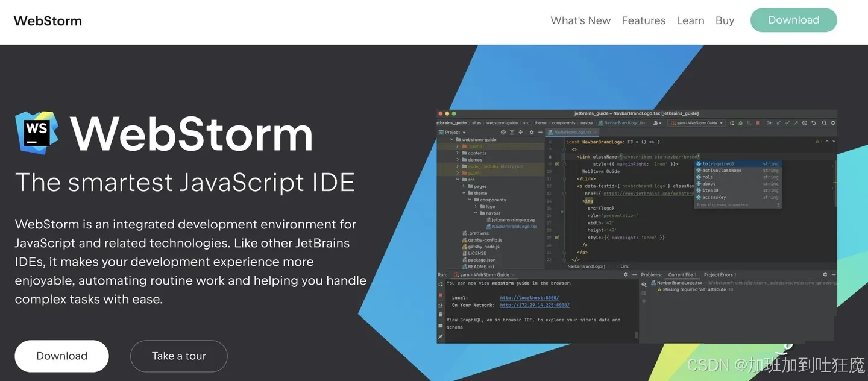Expand the pages folder
This screenshot has width=868, height=381.
click(464, 186)
